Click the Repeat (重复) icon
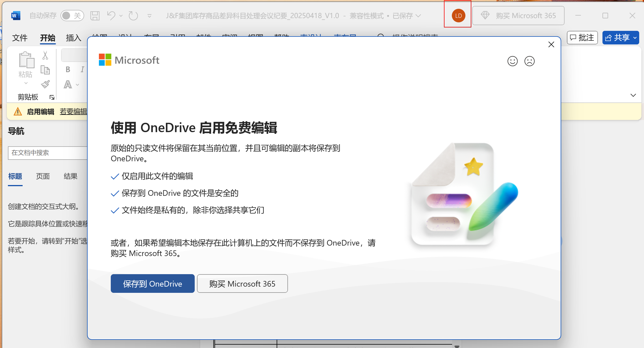The height and width of the screenshot is (348, 644). click(x=133, y=16)
